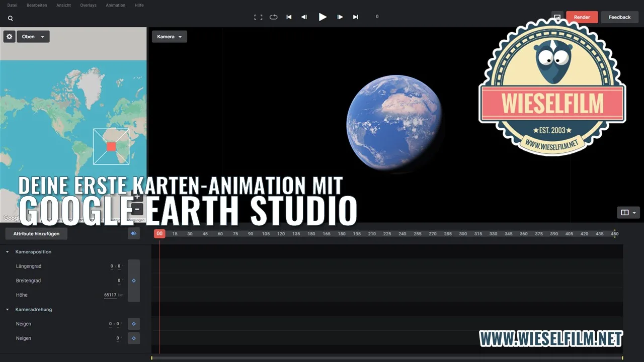Click frame 450 on the timeline ruler
Image resolution: width=644 pixels, height=362 pixels.
(614, 234)
